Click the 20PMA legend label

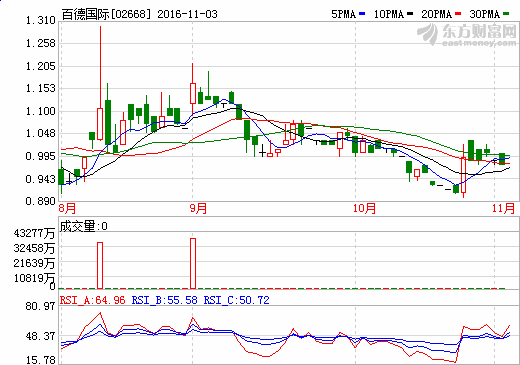click(436, 14)
